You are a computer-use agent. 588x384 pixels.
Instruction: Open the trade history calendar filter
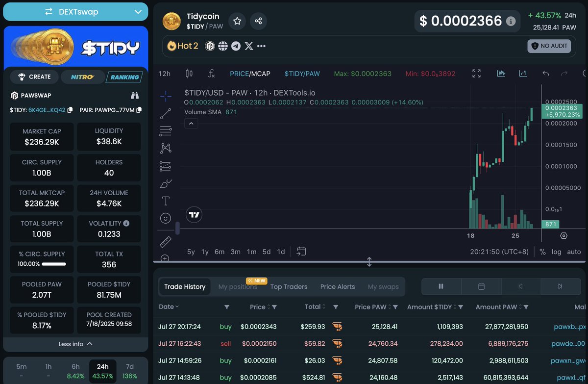pos(481,286)
